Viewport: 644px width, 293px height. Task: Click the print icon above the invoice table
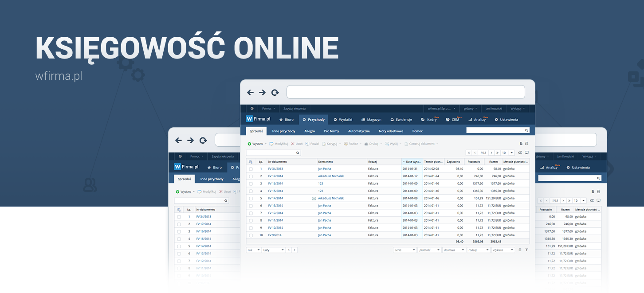[x=526, y=144]
